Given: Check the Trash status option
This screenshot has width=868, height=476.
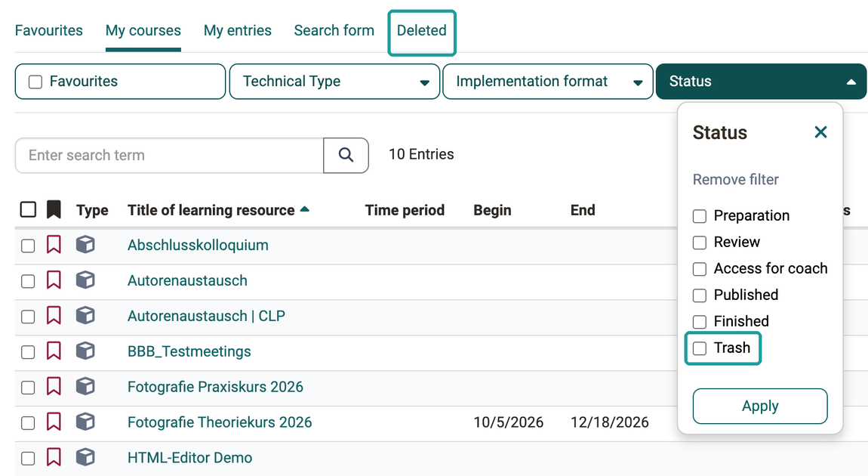Looking at the screenshot, I should pos(700,348).
